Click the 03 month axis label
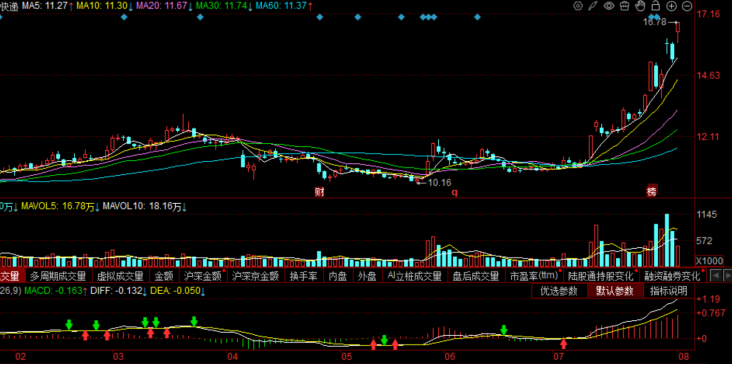Image resolution: width=733 pixels, height=365 pixels. click(x=118, y=357)
